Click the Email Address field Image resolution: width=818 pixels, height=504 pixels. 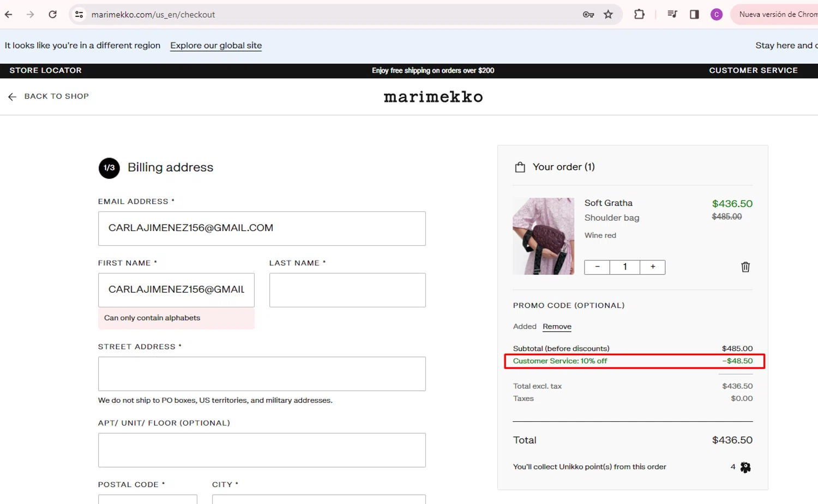(x=262, y=228)
